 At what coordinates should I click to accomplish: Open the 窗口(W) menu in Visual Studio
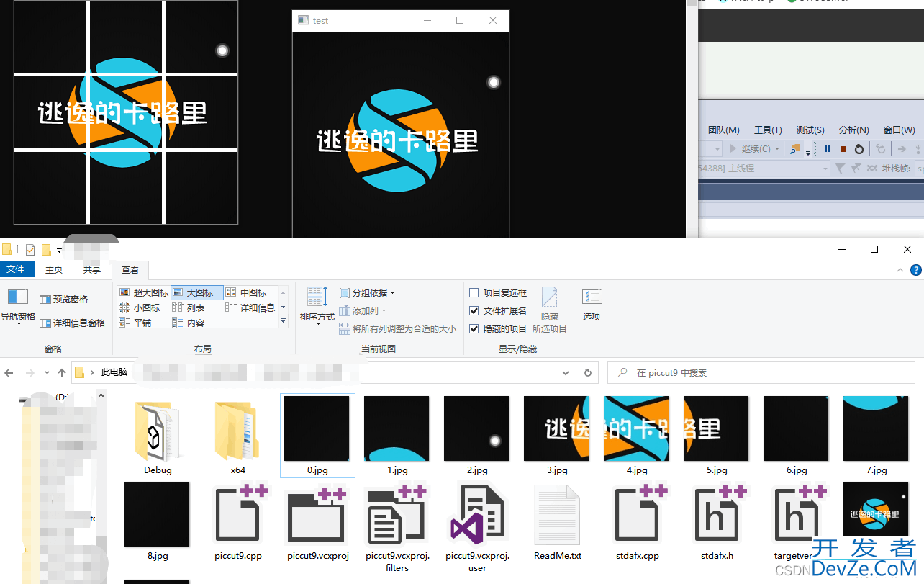click(899, 130)
